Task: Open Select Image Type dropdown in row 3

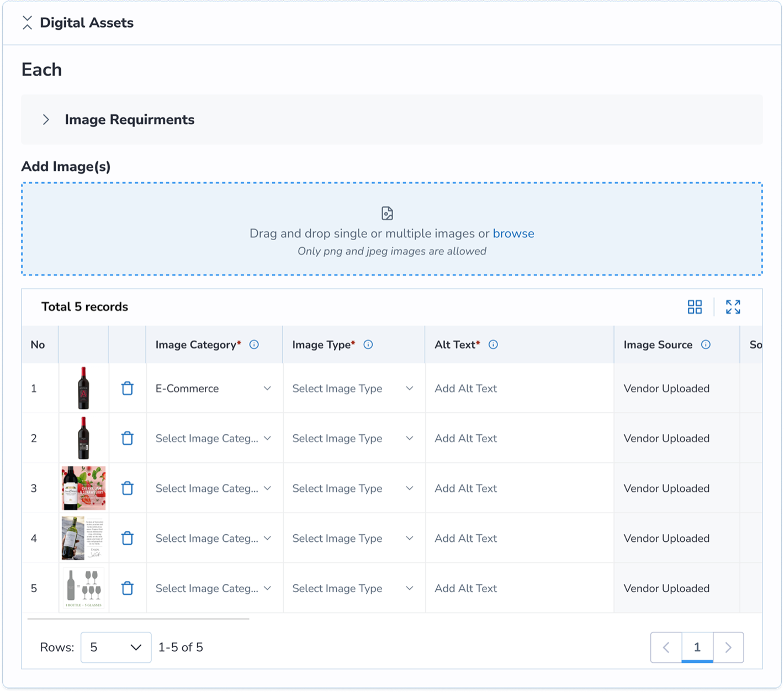Action: (x=353, y=488)
